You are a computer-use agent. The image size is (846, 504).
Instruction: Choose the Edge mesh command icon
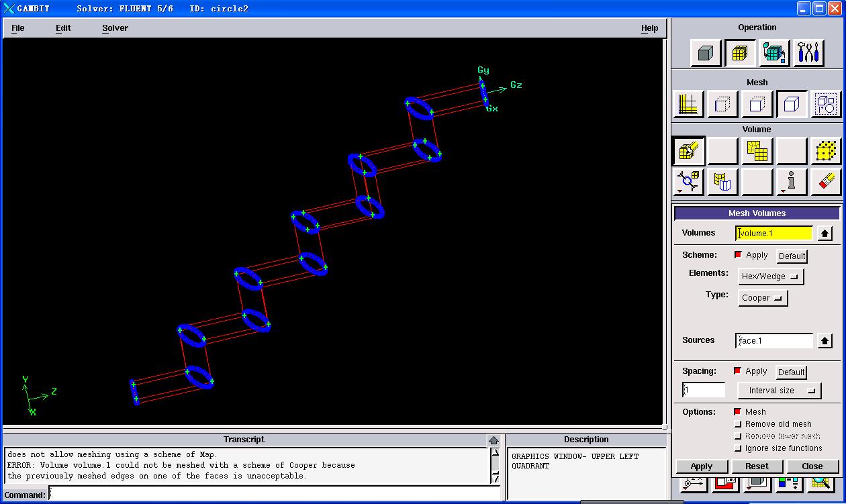722,104
